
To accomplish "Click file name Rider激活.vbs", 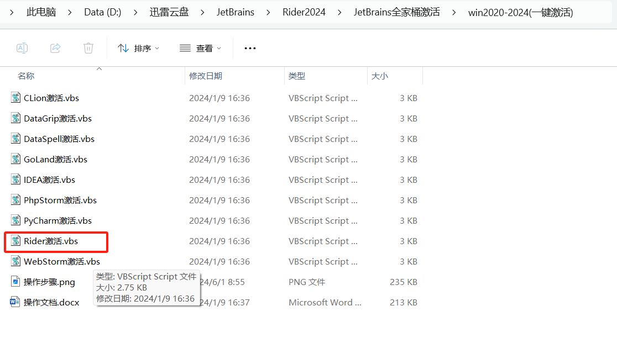I will pos(51,241).
